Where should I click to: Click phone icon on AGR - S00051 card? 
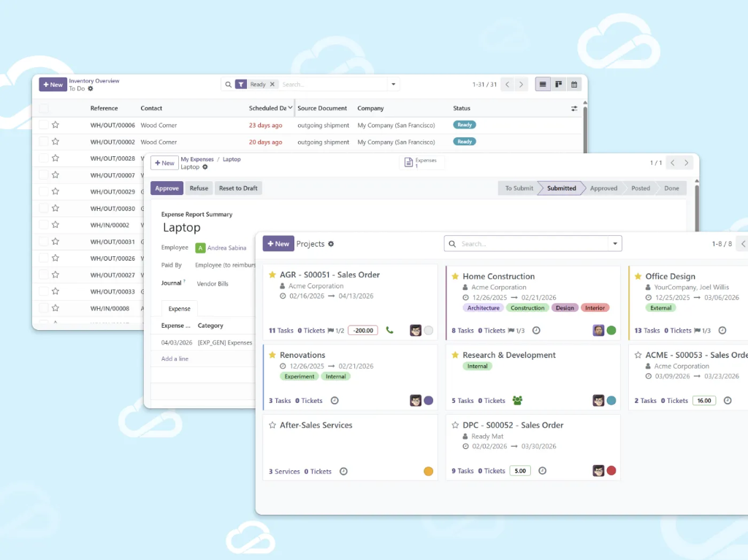click(x=389, y=330)
